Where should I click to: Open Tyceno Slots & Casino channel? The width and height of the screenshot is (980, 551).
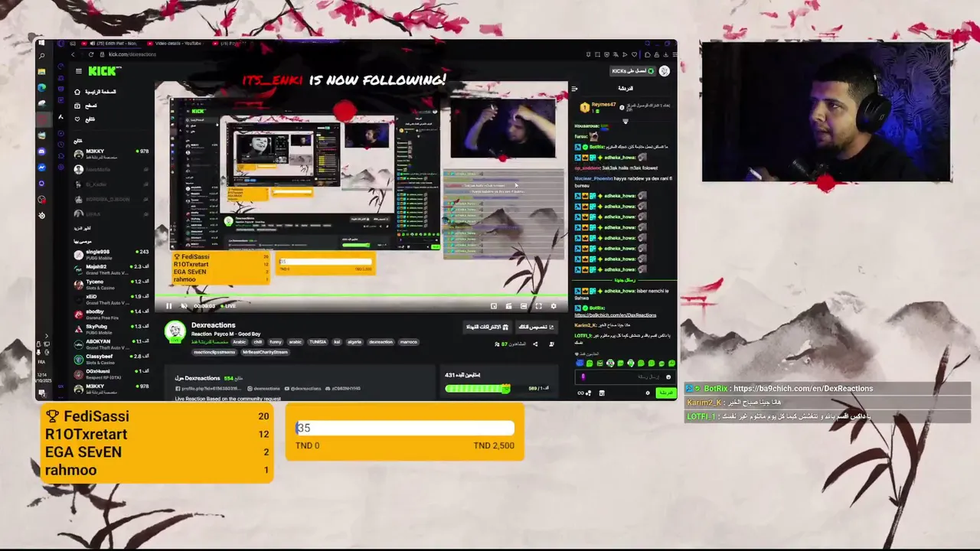pyautogui.click(x=111, y=284)
